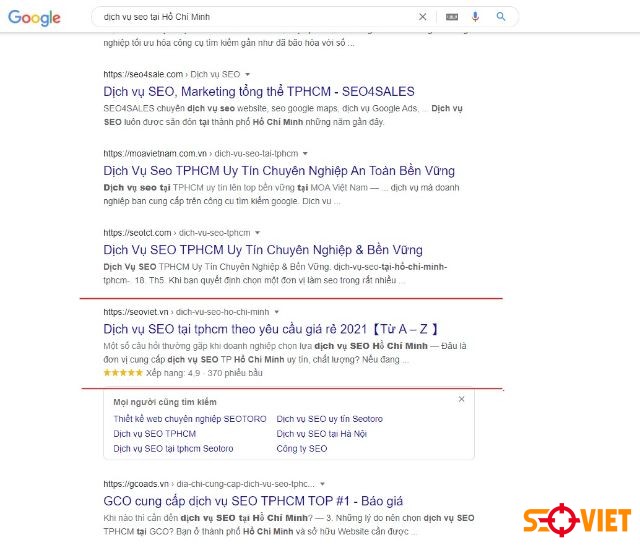
Task: Open the on-screen keyboard icon
Action: click(451, 17)
